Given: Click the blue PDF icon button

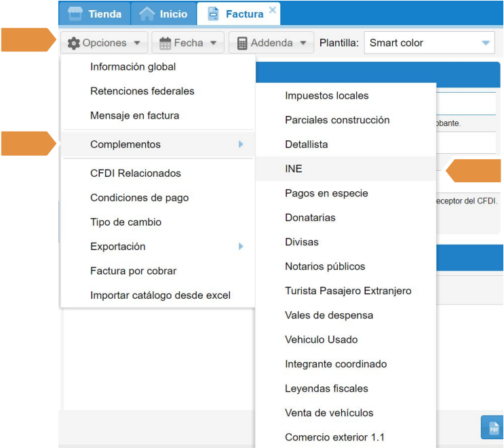Looking at the screenshot, I should 494,428.
